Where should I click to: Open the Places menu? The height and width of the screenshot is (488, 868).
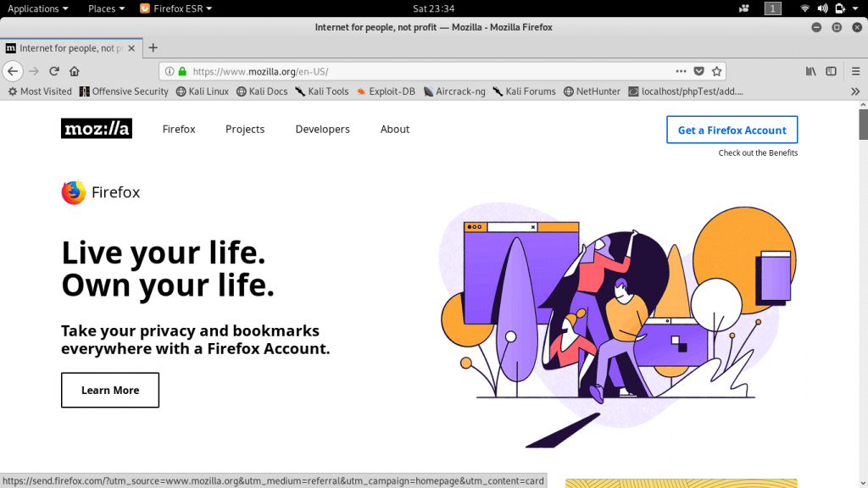coord(106,8)
